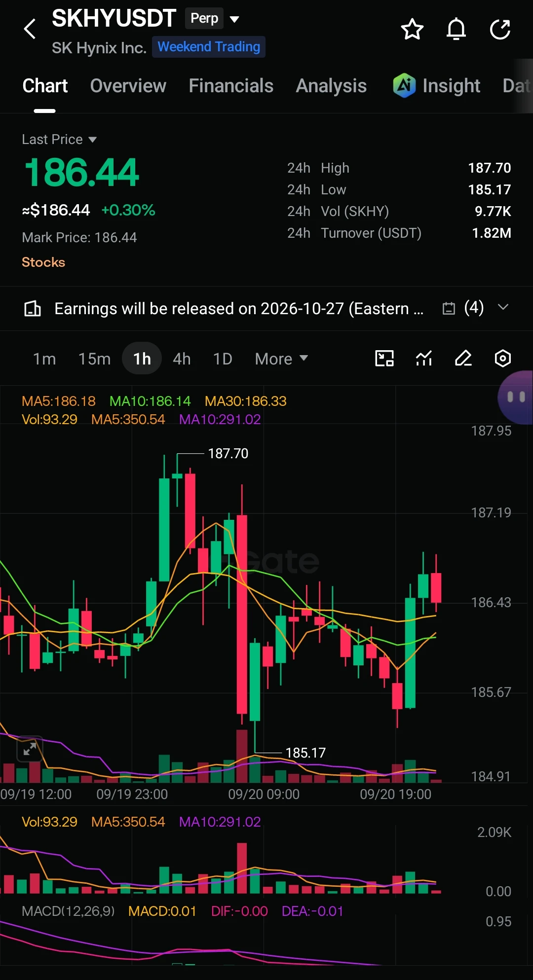Switch to the Overview tab
Image resolution: width=533 pixels, height=980 pixels.
coord(128,86)
